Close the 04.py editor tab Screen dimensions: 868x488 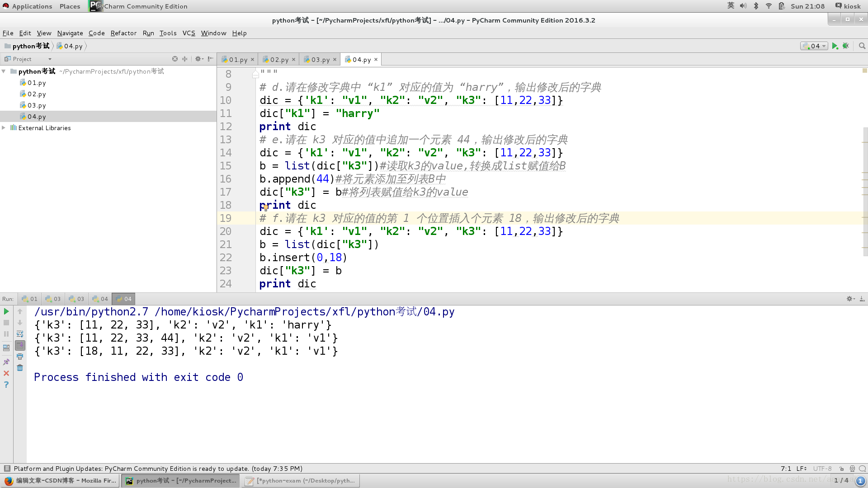(376, 60)
